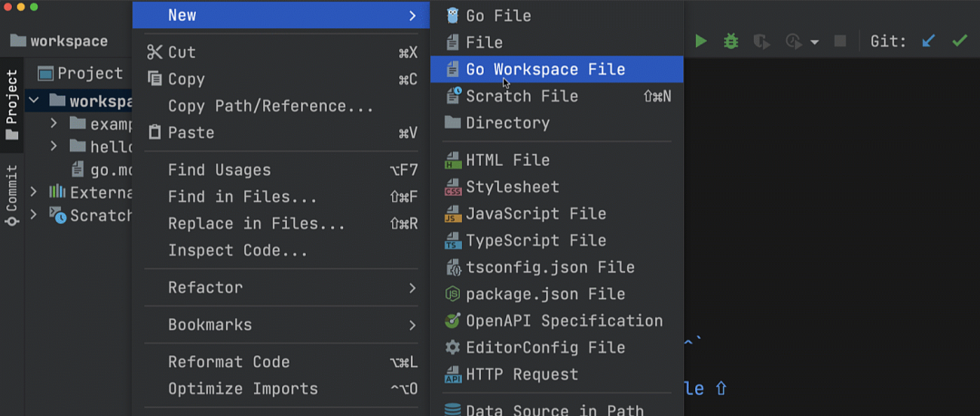Click the Run with Coverage shield icon
The image size is (980, 416).
click(x=761, y=41)
